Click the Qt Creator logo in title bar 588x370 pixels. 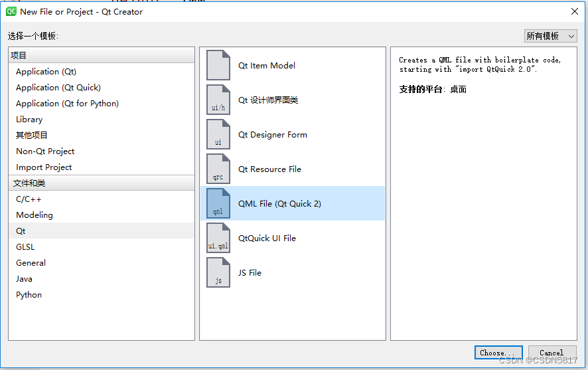click(11, 12)
